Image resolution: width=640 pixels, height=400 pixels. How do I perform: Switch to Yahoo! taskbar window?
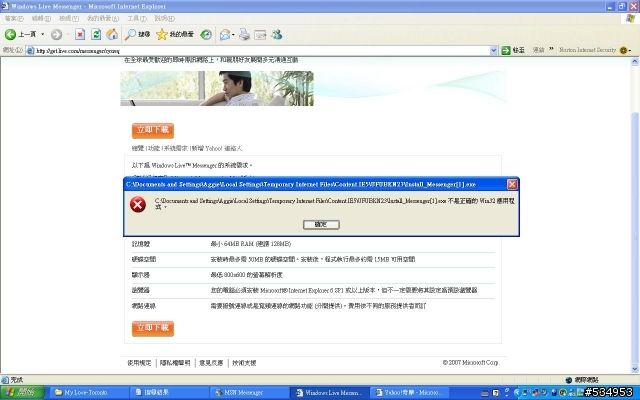(411, 393)
